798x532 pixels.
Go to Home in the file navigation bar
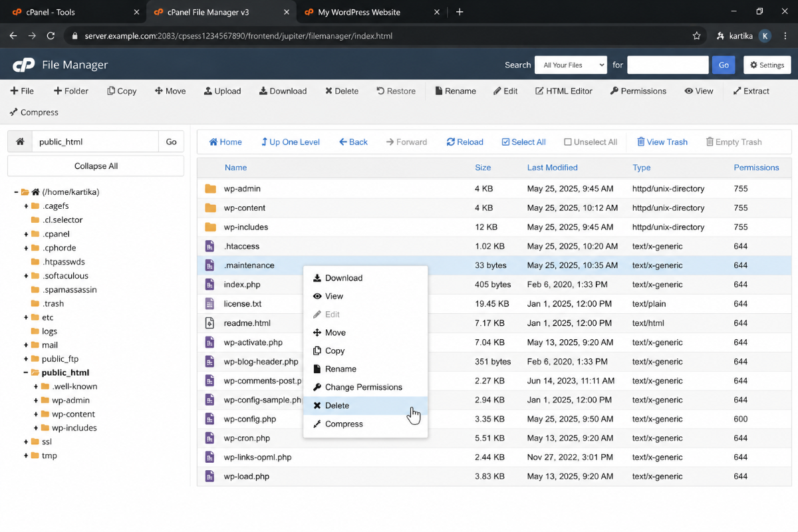225,142
